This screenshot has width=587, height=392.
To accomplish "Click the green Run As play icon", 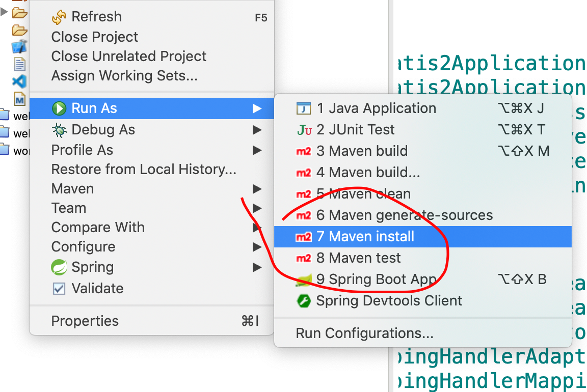I will [x=59, y=108].
